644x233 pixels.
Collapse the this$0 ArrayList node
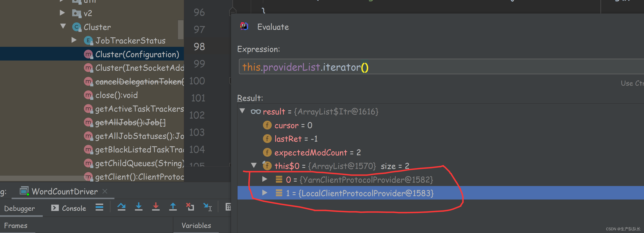pos(254,165)
